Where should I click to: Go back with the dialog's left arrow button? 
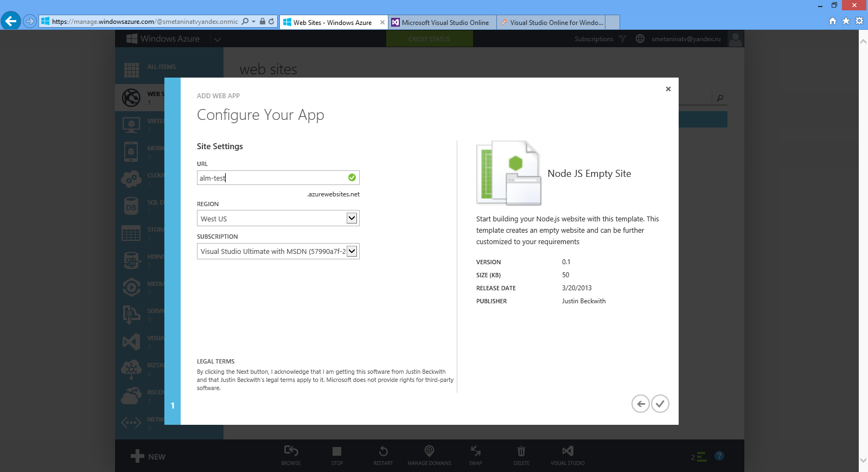(641, 404)
